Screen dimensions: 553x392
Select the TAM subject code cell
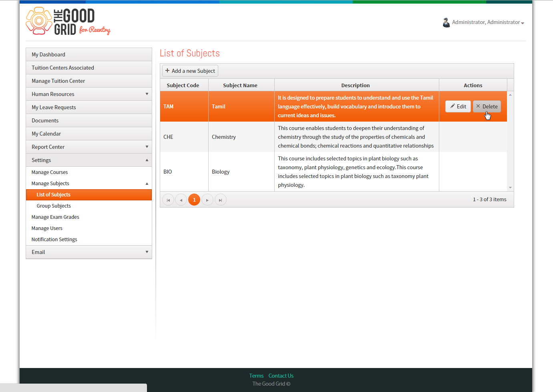[x=184, y=106]
